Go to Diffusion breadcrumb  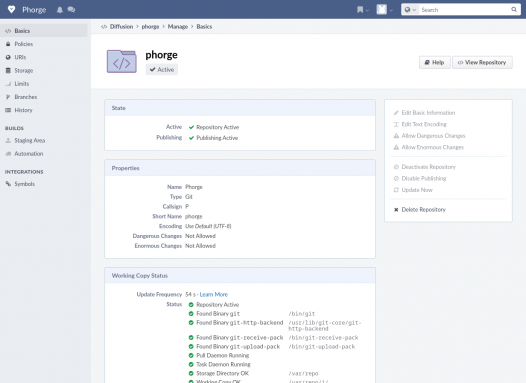tap(121, 26)
